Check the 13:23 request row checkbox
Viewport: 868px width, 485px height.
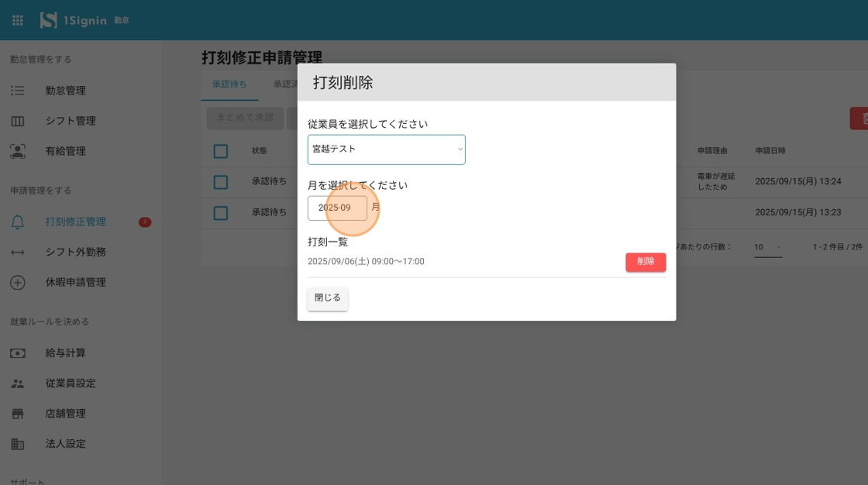pyautogui.click(x=220, y=213)
